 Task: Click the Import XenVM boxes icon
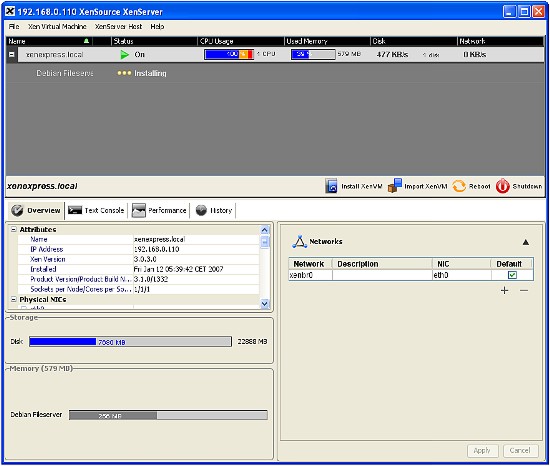click(395, 186)
